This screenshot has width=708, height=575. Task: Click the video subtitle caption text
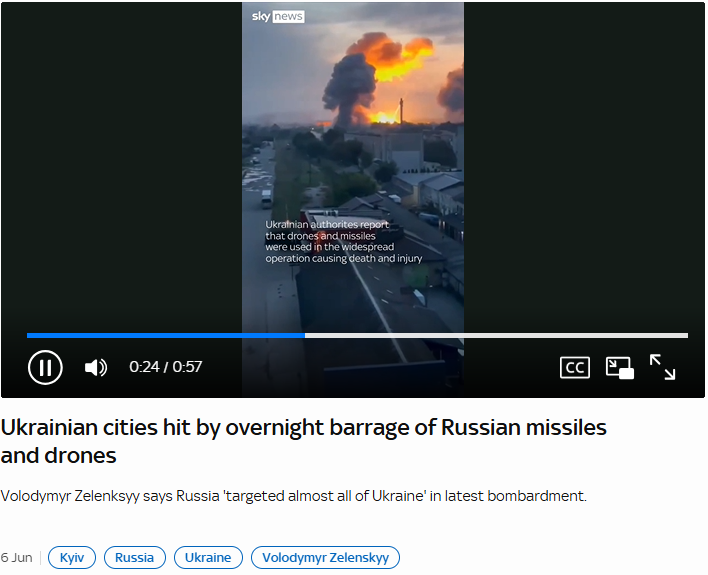click(344, 242)
